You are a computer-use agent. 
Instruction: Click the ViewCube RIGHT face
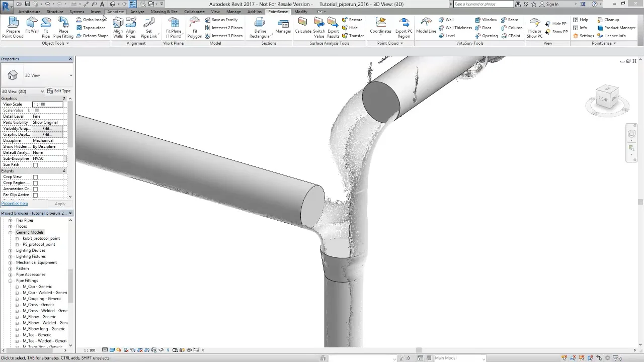pyautogui.click(x=603, y=99)
